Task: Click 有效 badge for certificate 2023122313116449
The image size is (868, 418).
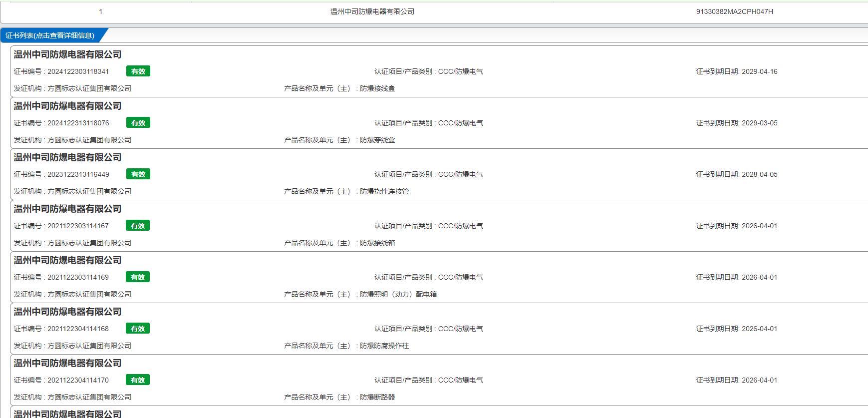Action: [138, 174]
